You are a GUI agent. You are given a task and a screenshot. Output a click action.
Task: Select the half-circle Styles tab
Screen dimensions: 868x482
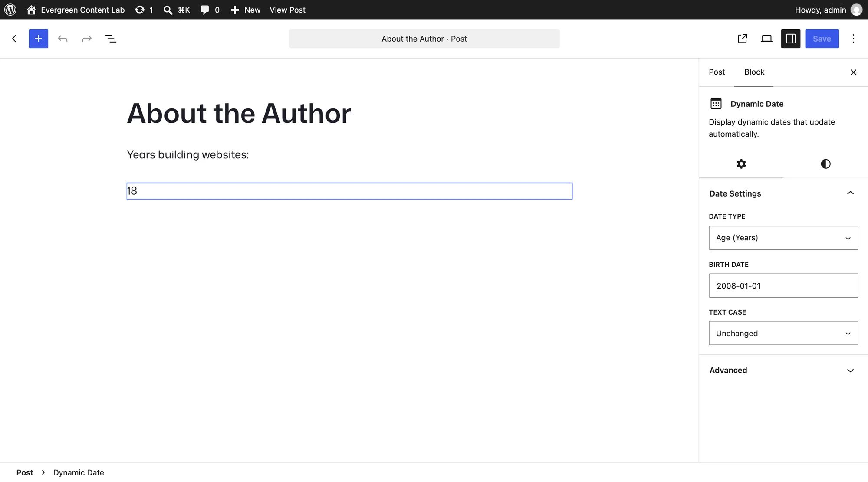pyautogui.click(x=825, y=164)
